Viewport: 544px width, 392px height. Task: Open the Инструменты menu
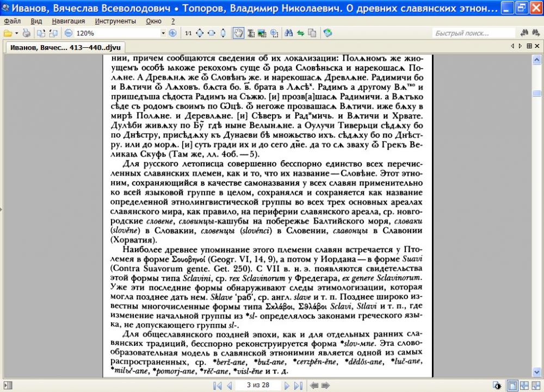(x=115, y=21)
